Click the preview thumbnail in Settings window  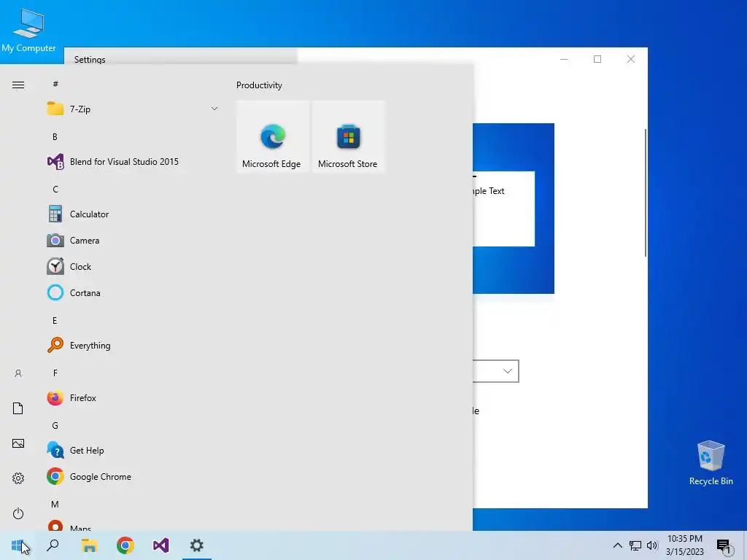514,209
